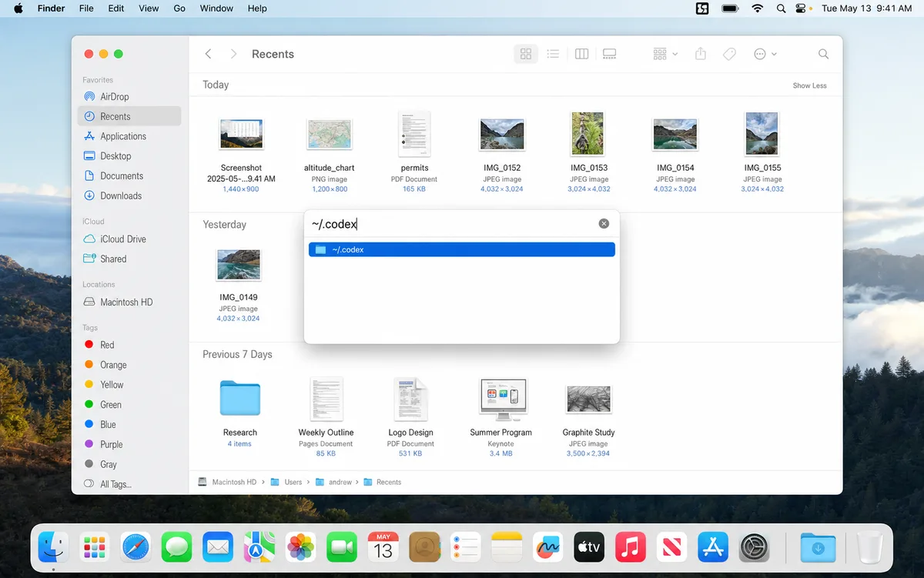Screen dimensions: 924x578
Task: Click the ~/.codex path input field
Action: (452, 224)
